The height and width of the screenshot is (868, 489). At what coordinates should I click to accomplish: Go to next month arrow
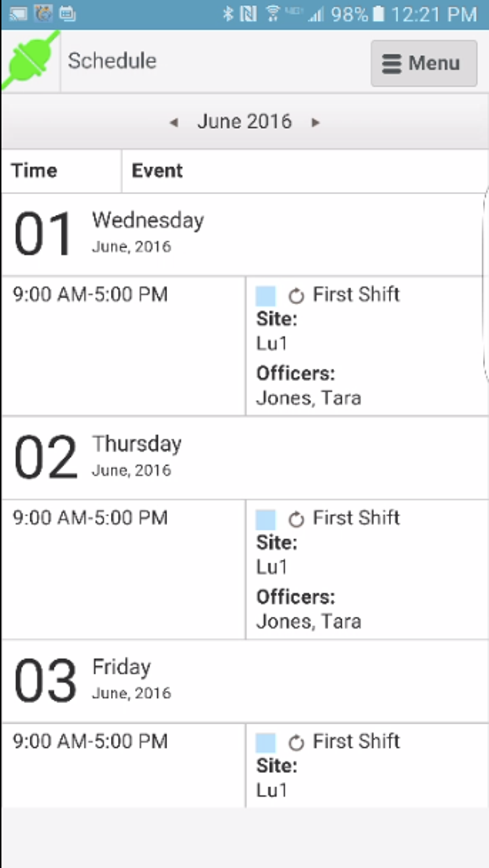click(x=315, y=123)
